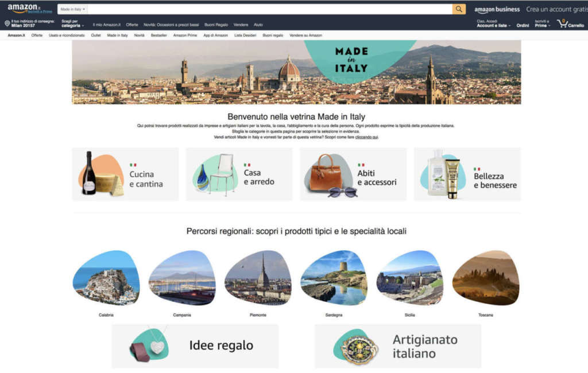Click the Made in Italy Florence banner
Viewport: 588px width, 373px height.
click(x=296, y=72)
